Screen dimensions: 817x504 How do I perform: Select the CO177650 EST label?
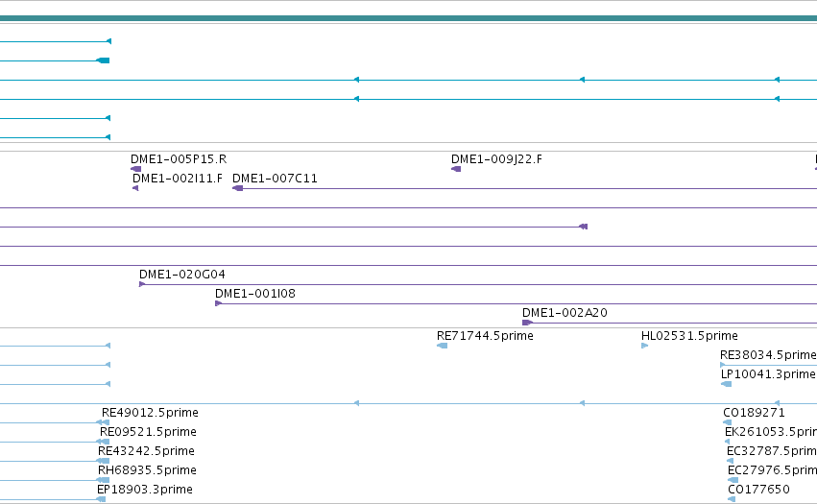pyautogui.click(x=758, y=490)
